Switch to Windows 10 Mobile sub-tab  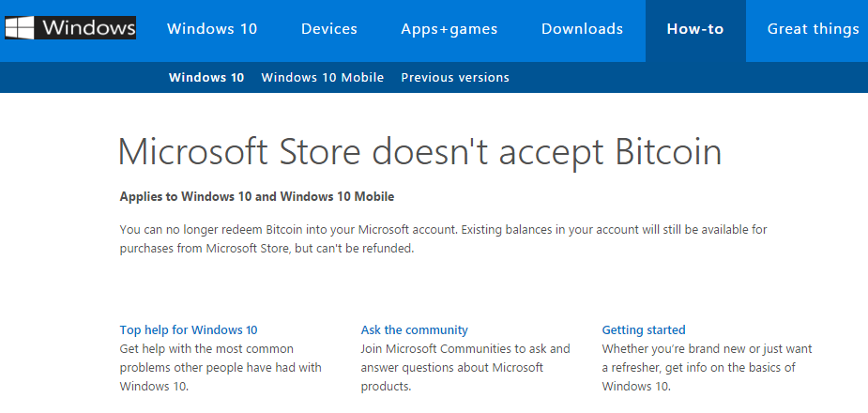tap(322, 78)
